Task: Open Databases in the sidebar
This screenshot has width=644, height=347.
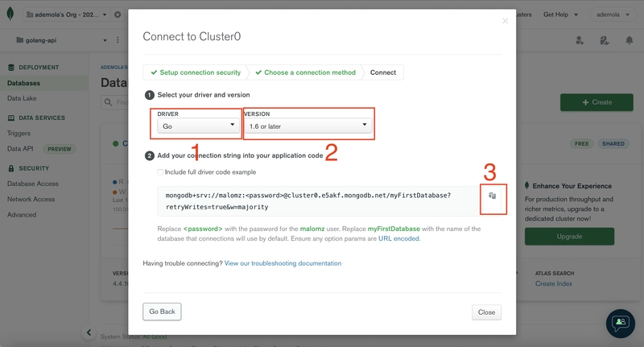Action: pos(23,83)
